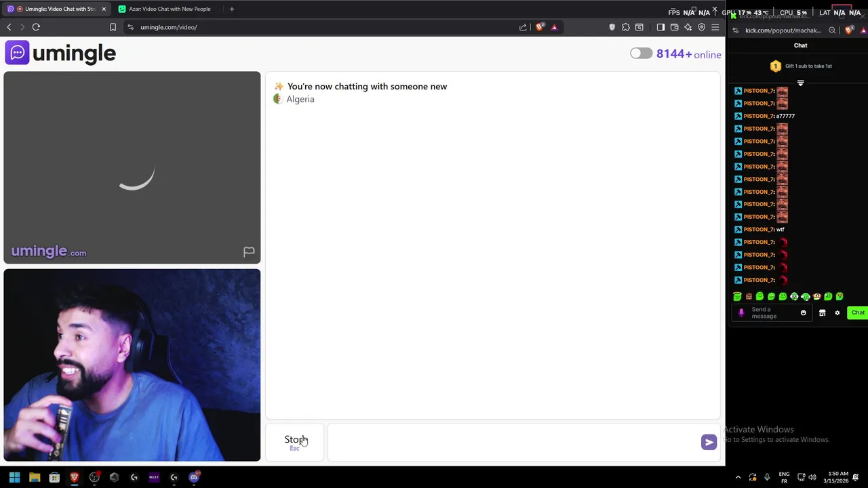Open the ENG FR language switcher
Viewport: 868px width, 488px height.
[784, 477]
